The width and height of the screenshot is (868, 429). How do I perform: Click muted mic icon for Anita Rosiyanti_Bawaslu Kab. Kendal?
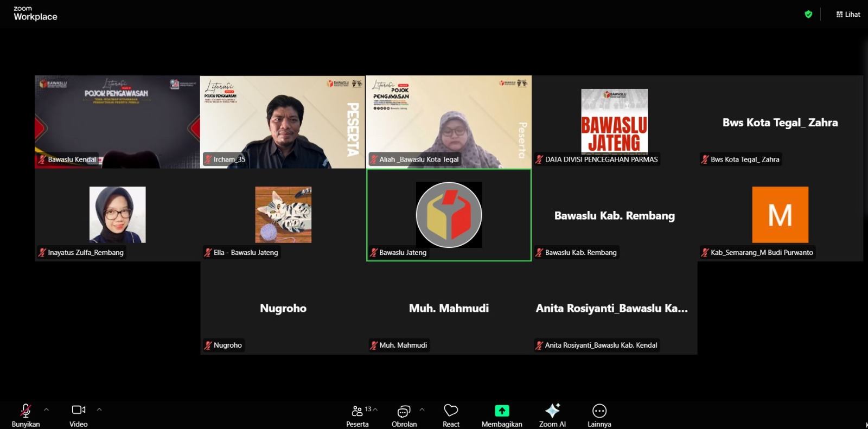(x=539, y=345)
